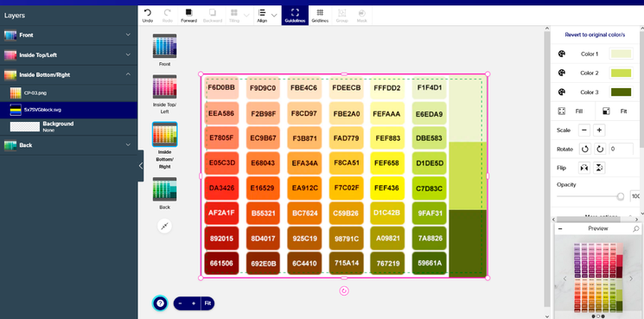Zoom out with the minus canvas button
Image resolution: width=644 pixels, height=319 pixels.
coord(181,303)
